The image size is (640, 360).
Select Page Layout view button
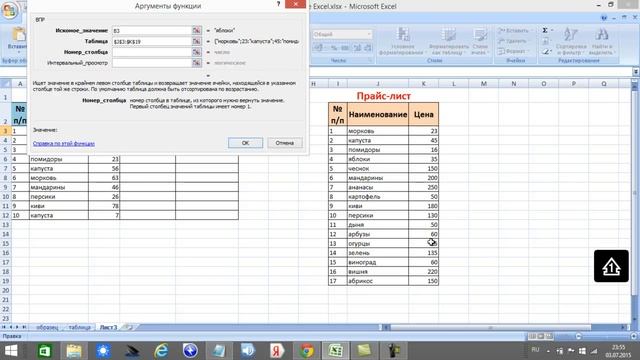pyautogui.click(x=540, y=336)
